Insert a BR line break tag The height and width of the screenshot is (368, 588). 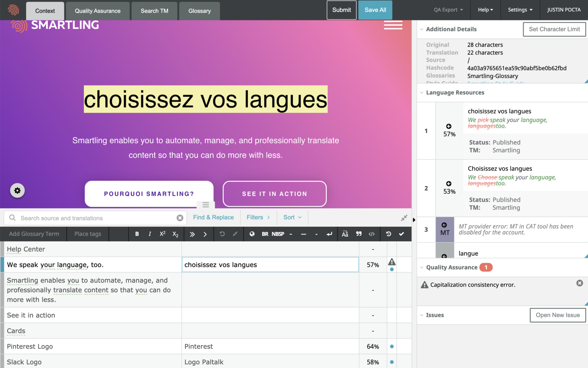[265, 234]
